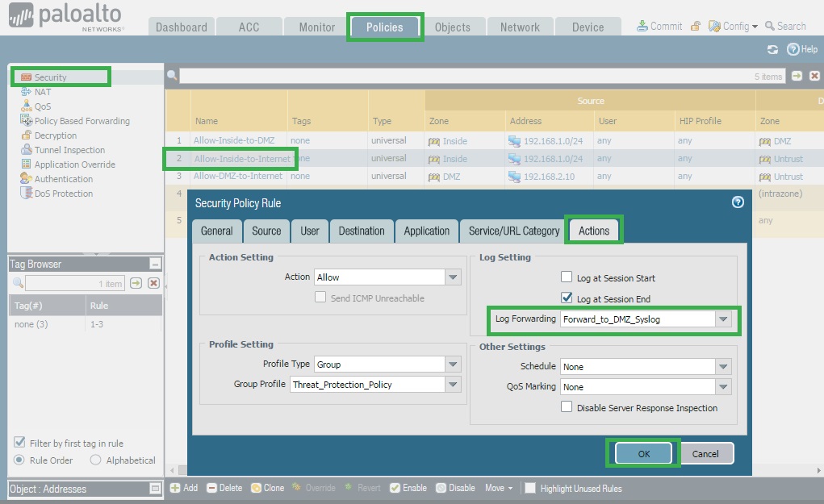Collapse the Tag Browser panel
Screen dimensions: 824x504
155,264
